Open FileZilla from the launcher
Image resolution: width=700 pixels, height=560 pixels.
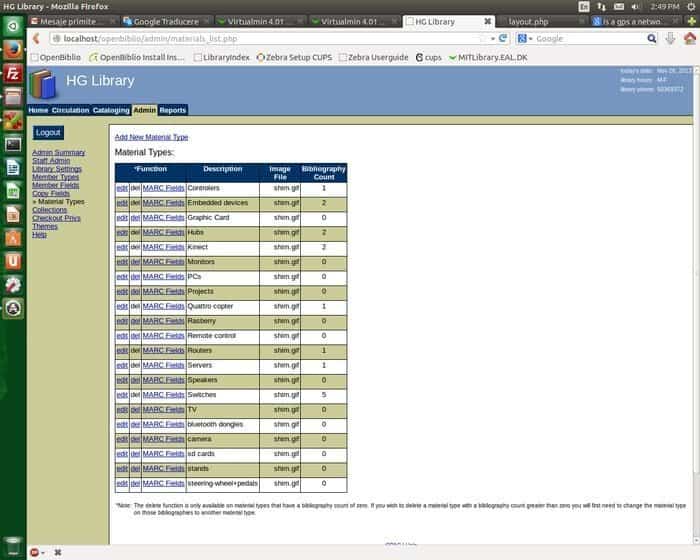13,74
